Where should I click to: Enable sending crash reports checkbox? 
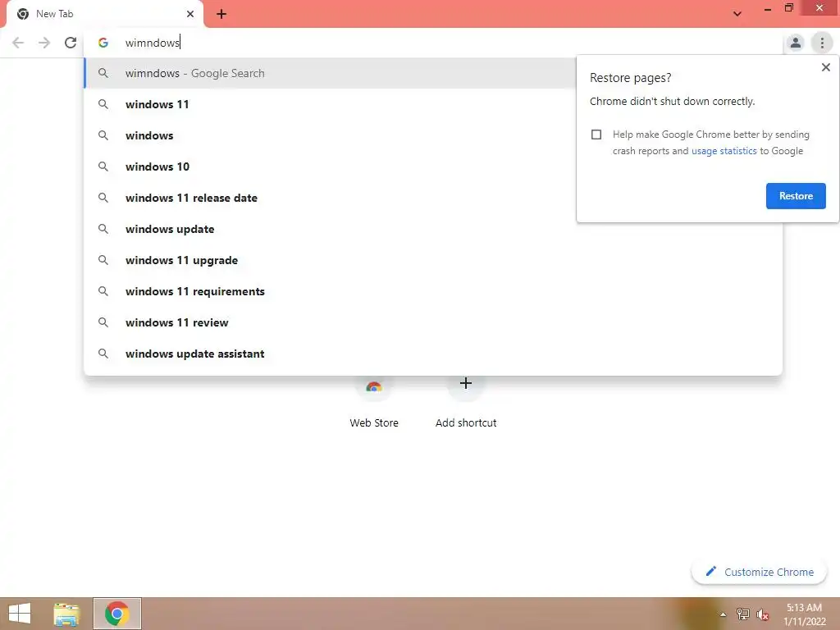coord(596,135)
